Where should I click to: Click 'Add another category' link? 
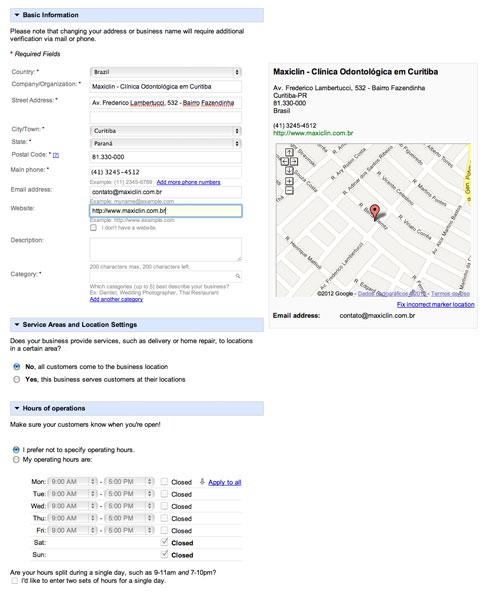click(x=116, y=299)
